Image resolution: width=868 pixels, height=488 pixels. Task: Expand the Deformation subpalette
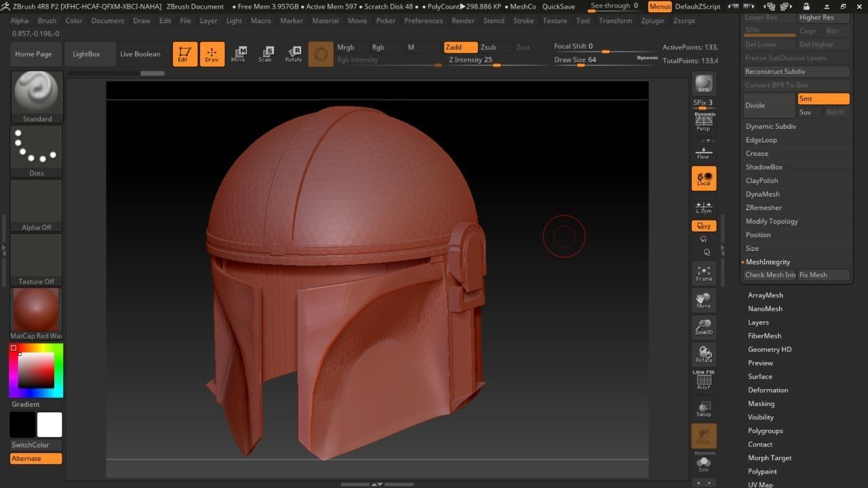point(768,390)
